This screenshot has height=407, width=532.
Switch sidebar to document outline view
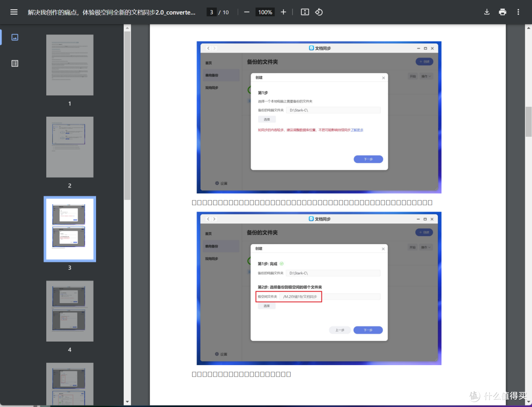coord(15,63)
